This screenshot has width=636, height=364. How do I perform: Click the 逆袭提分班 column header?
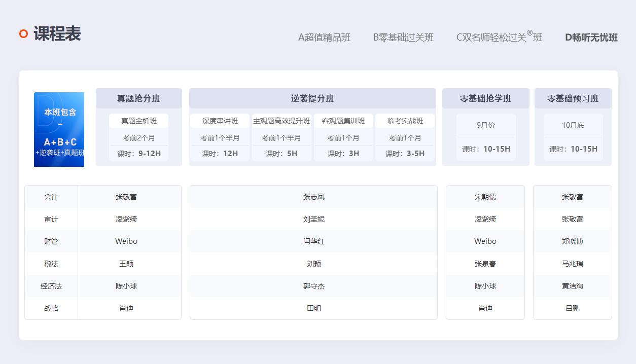click(x=312, y=98)
